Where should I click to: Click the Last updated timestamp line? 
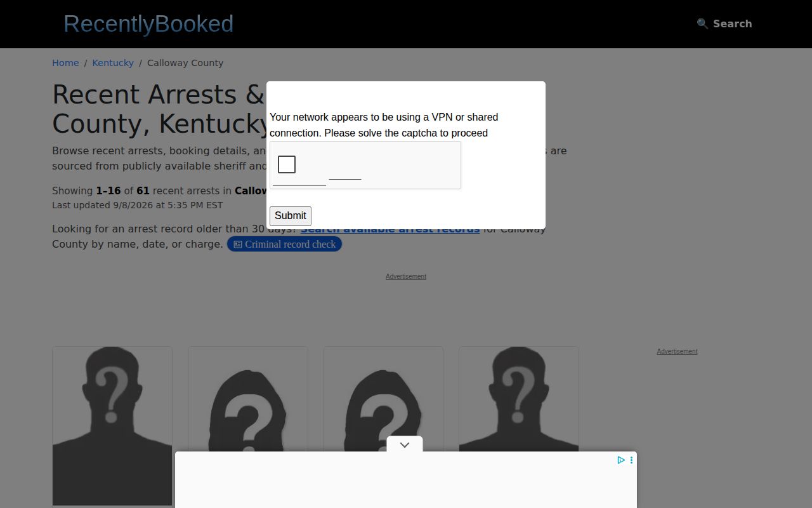138,205
